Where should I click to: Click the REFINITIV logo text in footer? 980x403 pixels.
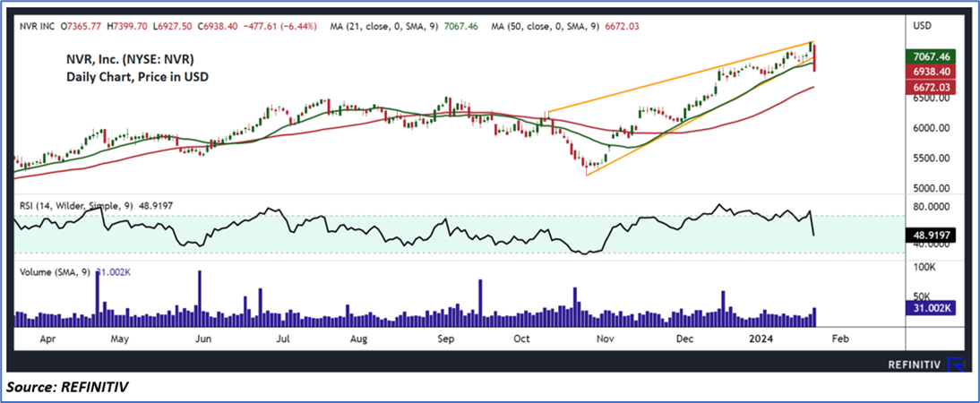point(915,366)
